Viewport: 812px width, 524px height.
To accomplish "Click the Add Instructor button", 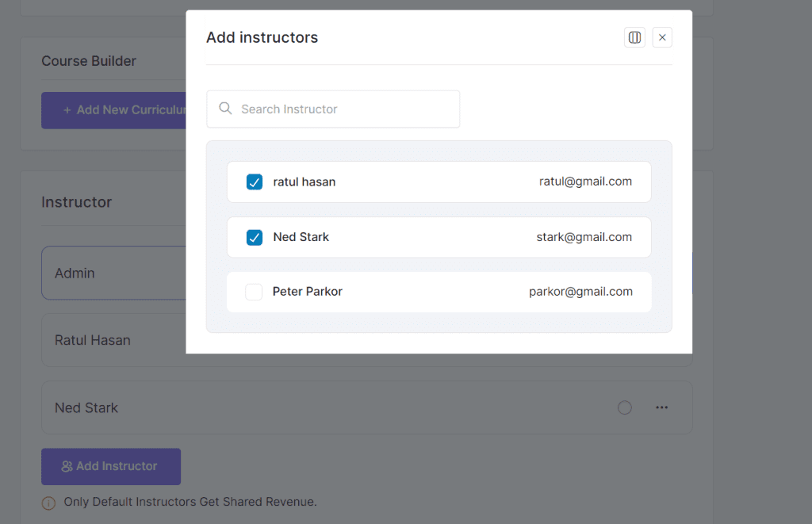I will (111, 466).
